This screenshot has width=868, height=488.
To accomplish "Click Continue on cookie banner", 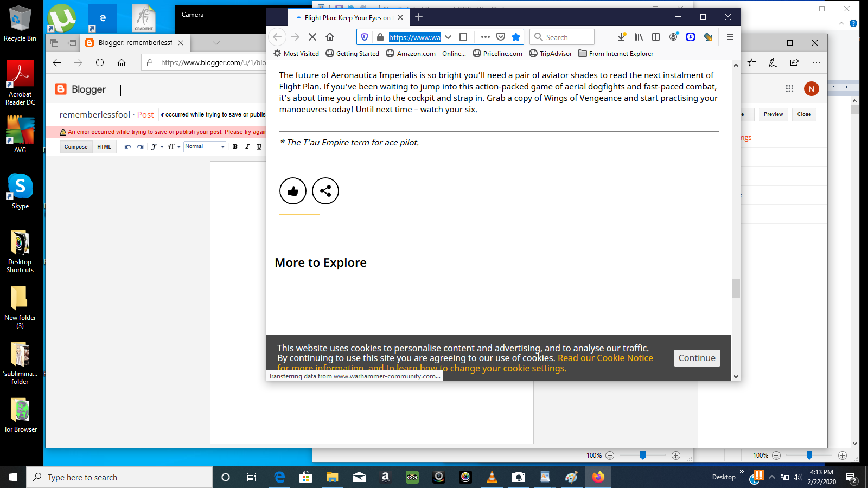I will [x=697, y=358].
